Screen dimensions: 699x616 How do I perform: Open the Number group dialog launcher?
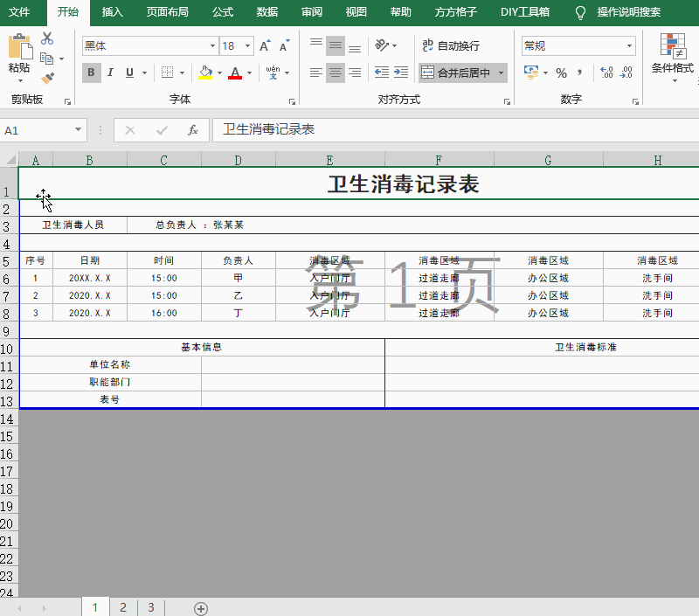point(635,102)
